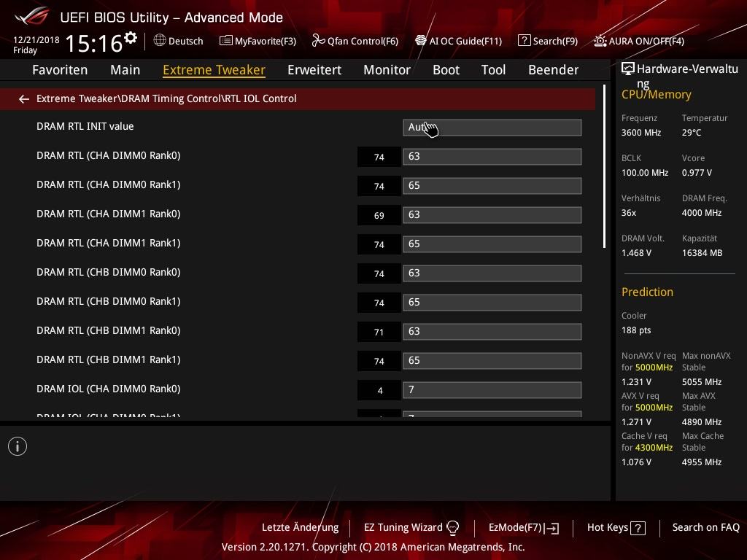Open the Boot tab

[x=446, y=70]
